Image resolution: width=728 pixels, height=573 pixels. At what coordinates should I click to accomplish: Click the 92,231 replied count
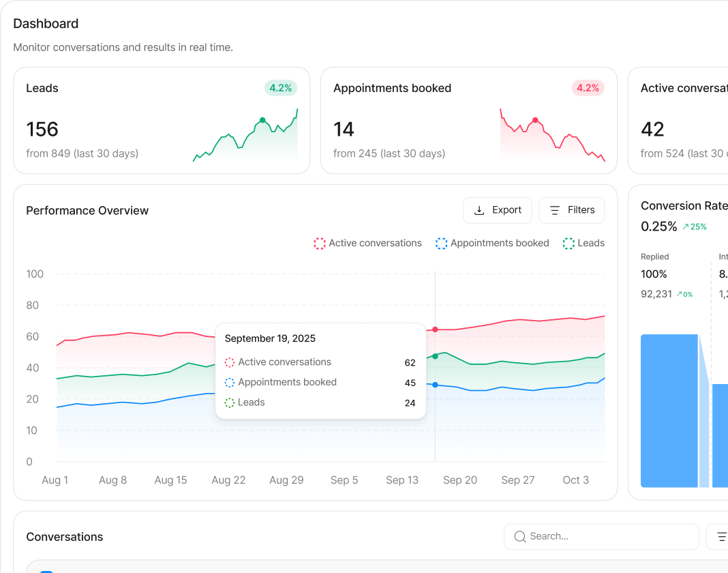tap(656, 294)
